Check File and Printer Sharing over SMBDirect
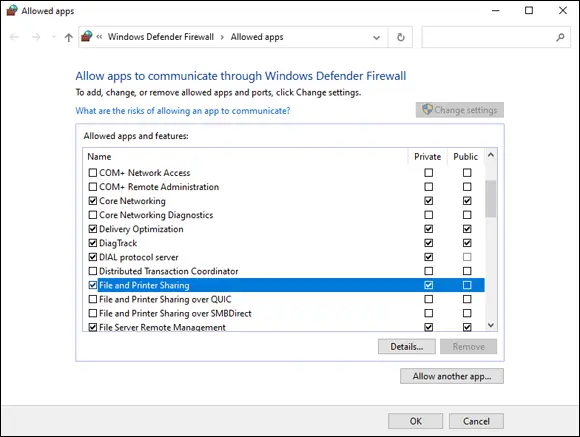The height and width of the screenshot is (437, 580). tap(93, 313)
